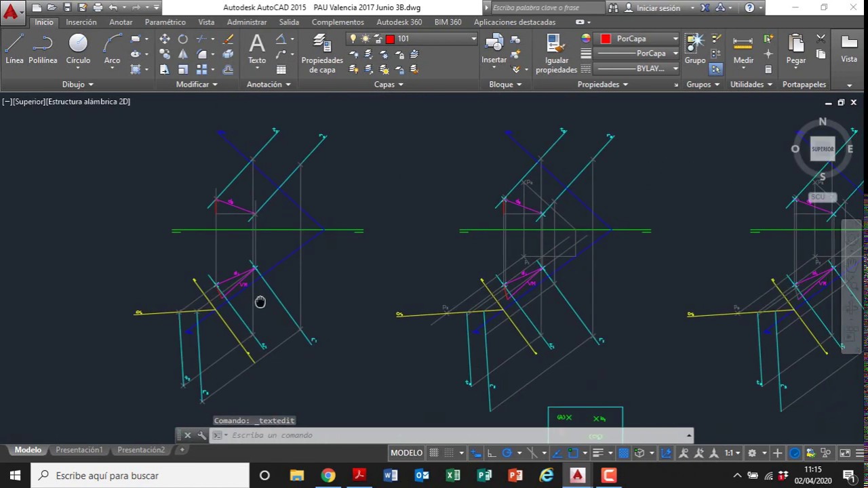Expand the Capas panel
The width and height of the screenshot is (868, 488).
[389, 85]
